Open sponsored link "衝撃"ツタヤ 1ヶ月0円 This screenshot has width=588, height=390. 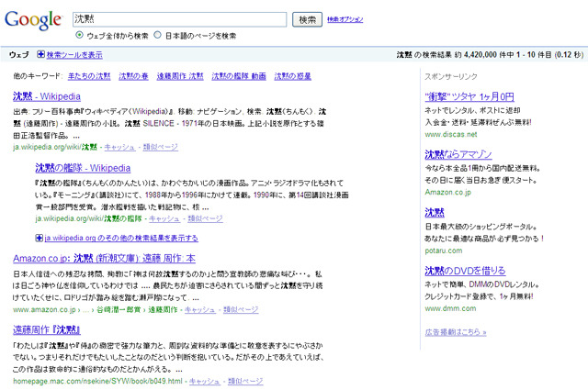[x=469, y=96]
